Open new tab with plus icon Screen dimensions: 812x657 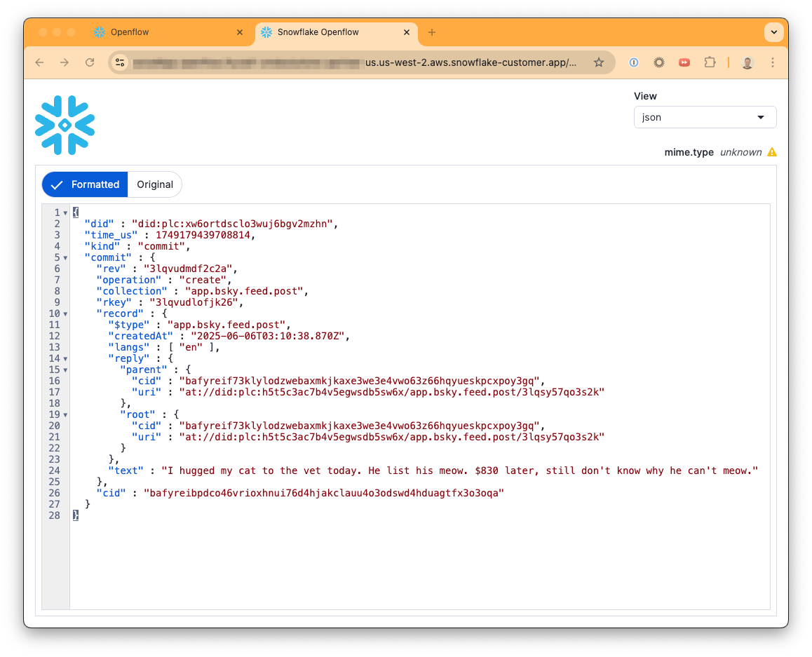coord(431,32)
